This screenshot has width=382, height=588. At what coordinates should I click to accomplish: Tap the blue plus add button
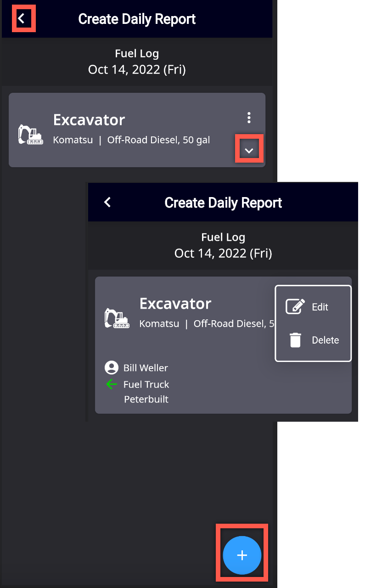point(242,555)
